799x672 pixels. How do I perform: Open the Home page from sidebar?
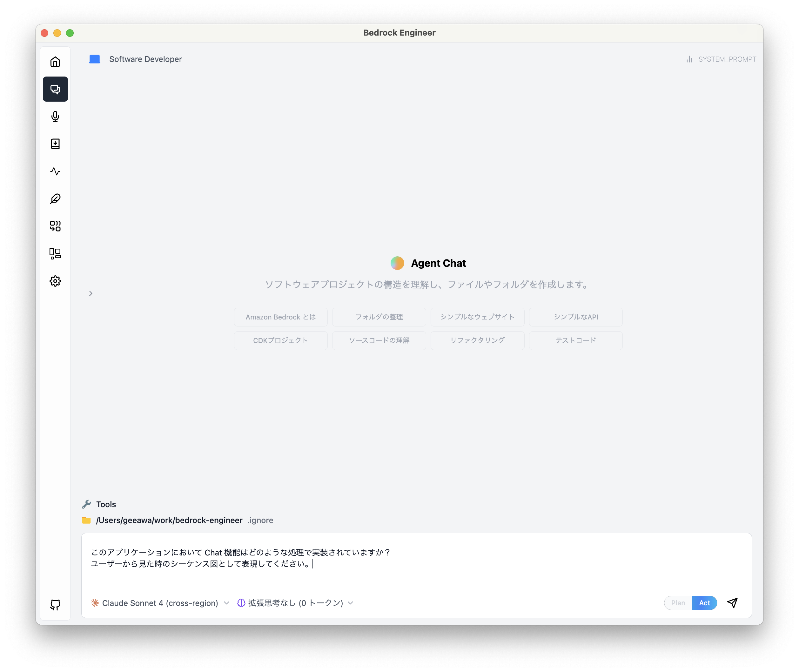55,62
